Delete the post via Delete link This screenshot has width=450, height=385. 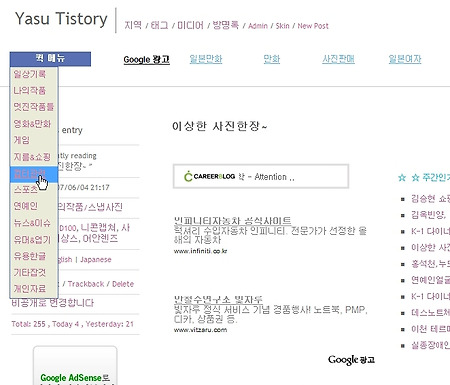point(123,284)
